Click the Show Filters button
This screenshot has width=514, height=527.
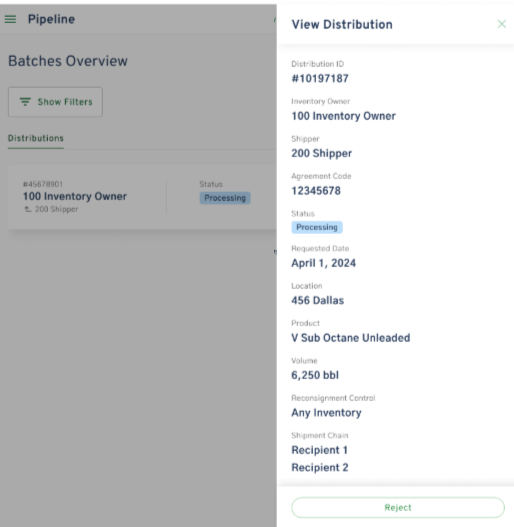click(55, 102)
